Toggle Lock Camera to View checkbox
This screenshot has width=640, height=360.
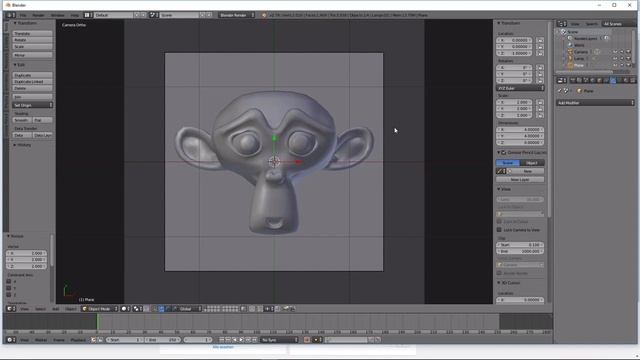coord(499,230)
